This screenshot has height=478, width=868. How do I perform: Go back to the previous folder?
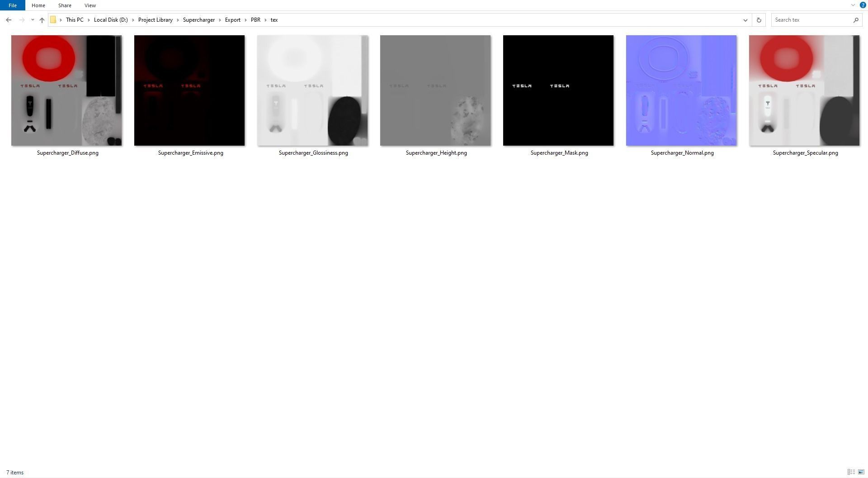pyautogui.click(x=9, y=20)
